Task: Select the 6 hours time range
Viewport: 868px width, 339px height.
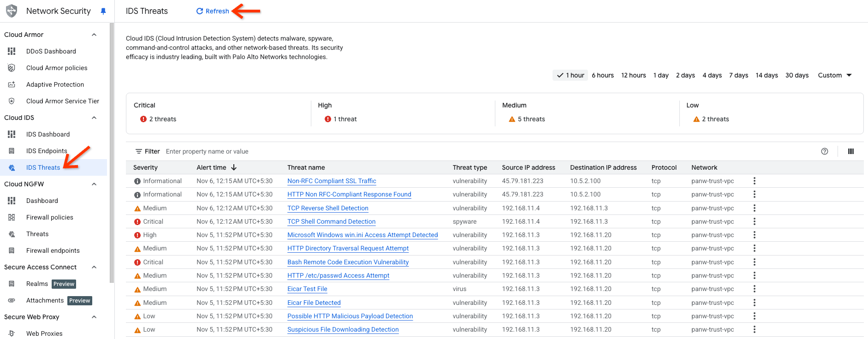Action: 603,75
